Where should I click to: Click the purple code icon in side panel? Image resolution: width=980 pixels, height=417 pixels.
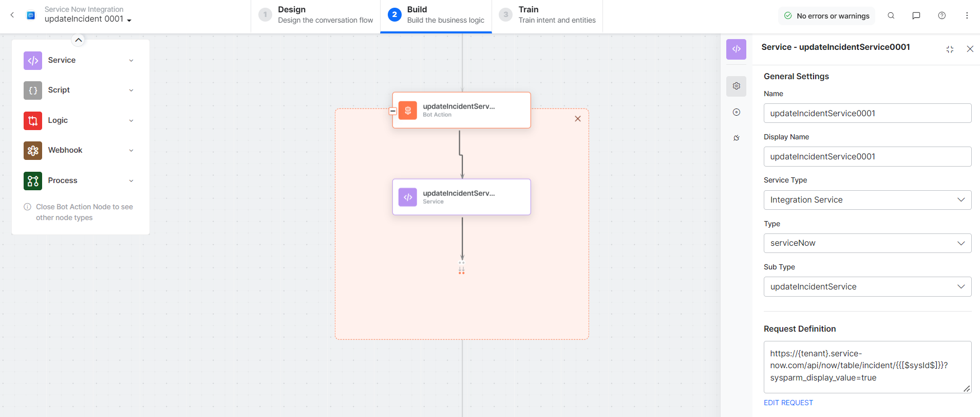[736, 49]
